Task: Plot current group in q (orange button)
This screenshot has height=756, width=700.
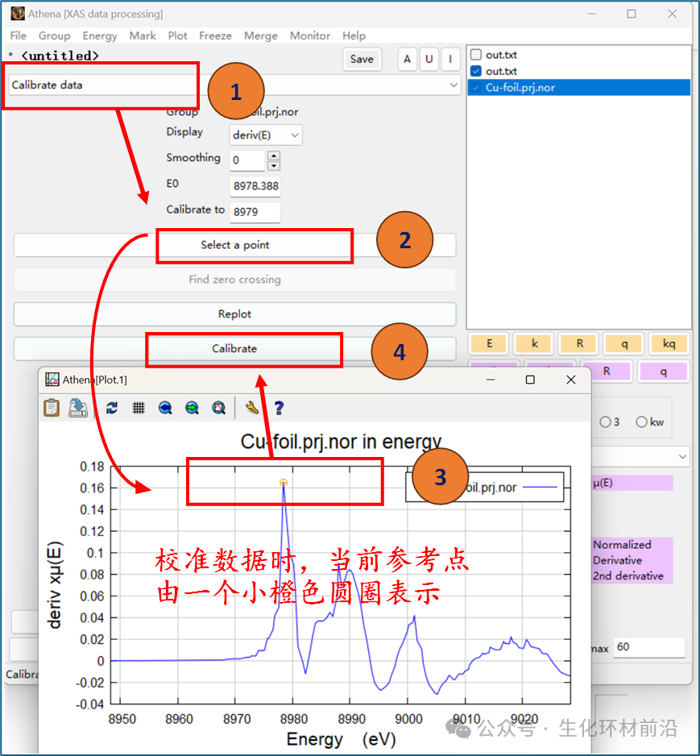Action: (624, 343)
